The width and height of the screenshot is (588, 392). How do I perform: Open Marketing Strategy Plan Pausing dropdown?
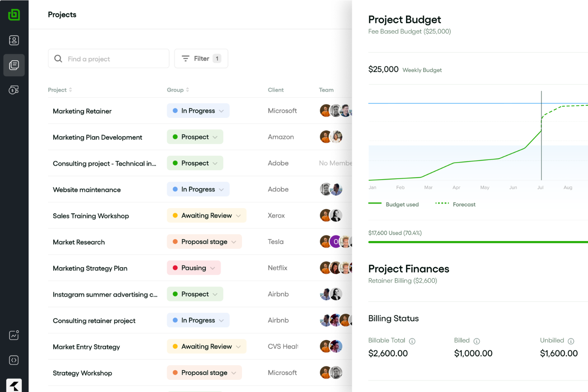(193, 268)
